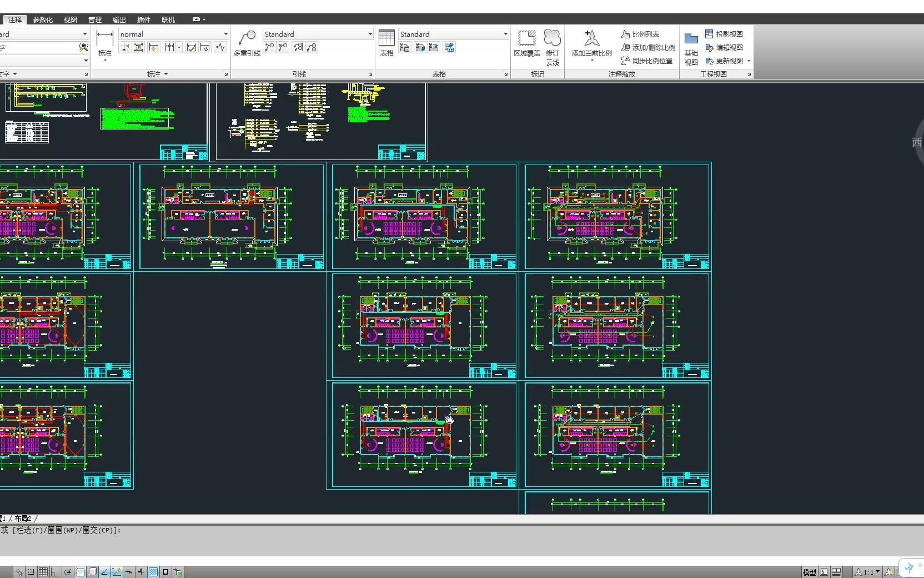Click the dimension break icon

(125, 47)
